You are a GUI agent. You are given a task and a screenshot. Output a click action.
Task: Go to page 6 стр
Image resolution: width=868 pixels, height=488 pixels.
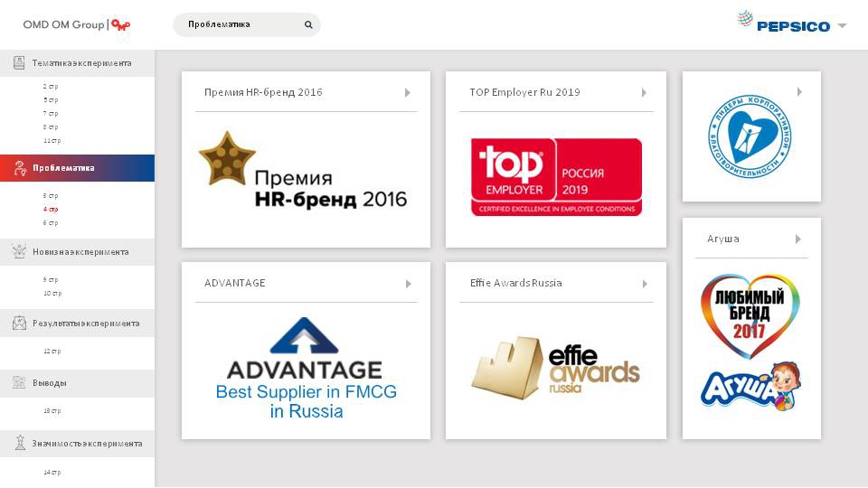click(x=51, y=223)
